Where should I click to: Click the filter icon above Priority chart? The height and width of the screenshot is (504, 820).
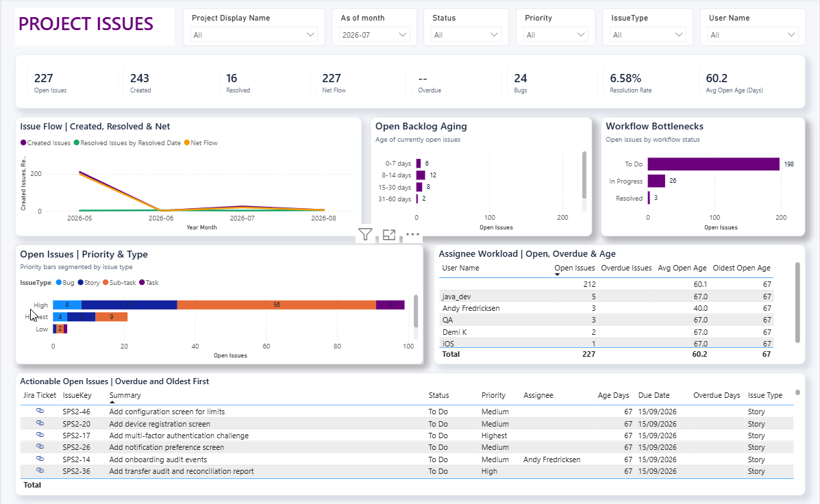(x=366, y=235)
